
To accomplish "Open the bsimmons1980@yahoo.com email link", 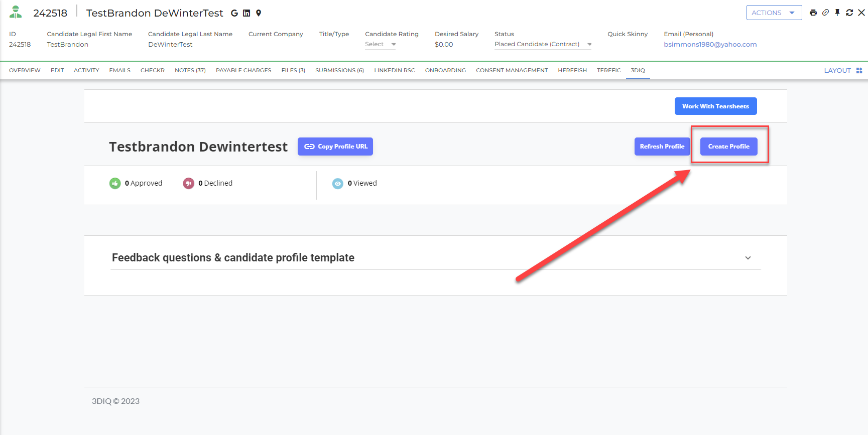I will [x=710, y=44].
